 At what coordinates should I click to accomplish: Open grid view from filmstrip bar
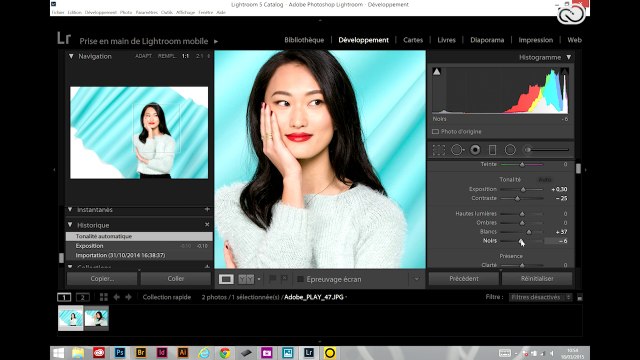coord(104,297)
